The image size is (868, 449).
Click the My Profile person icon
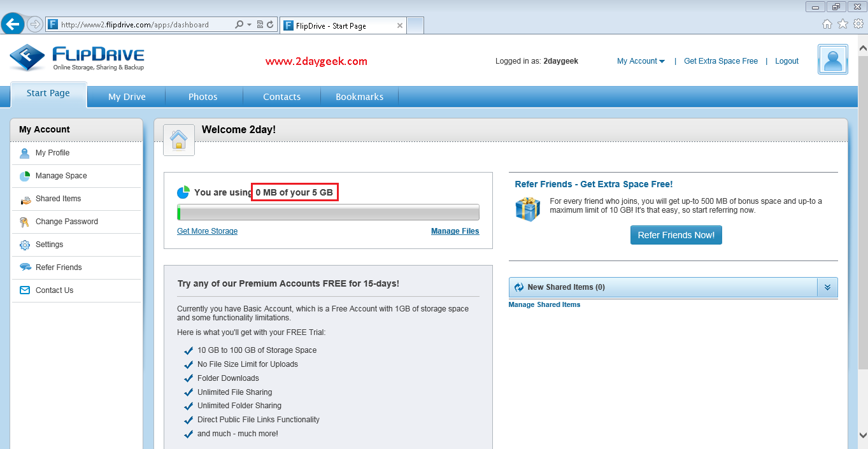(25, 153)
